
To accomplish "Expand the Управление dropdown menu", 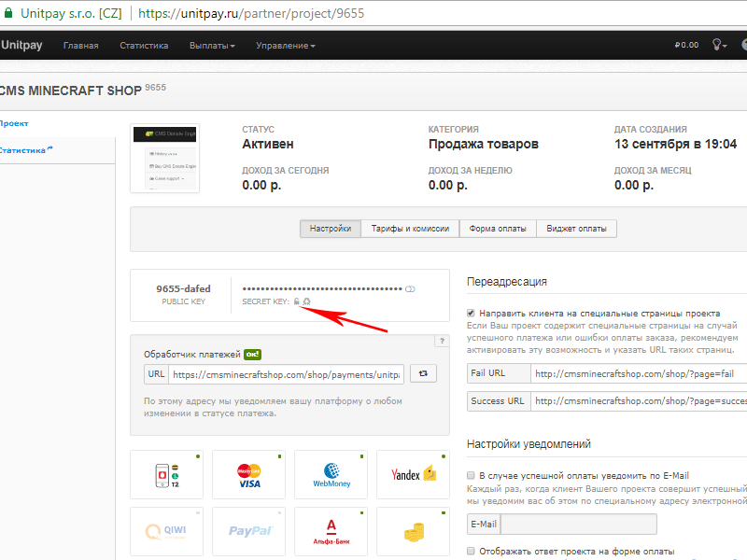I will [286, 45].
